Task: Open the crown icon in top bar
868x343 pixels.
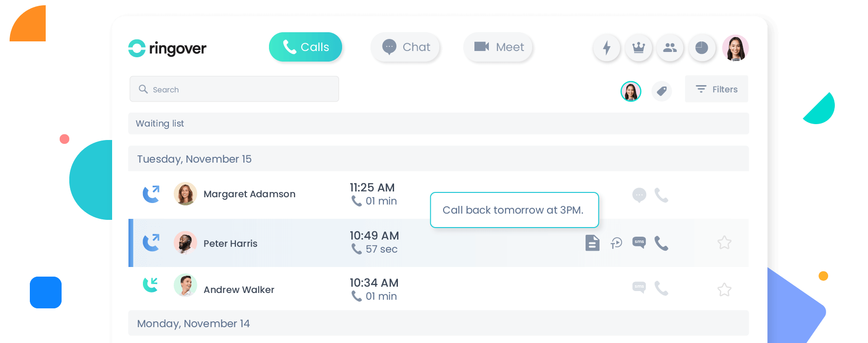Action: point(638,48)
